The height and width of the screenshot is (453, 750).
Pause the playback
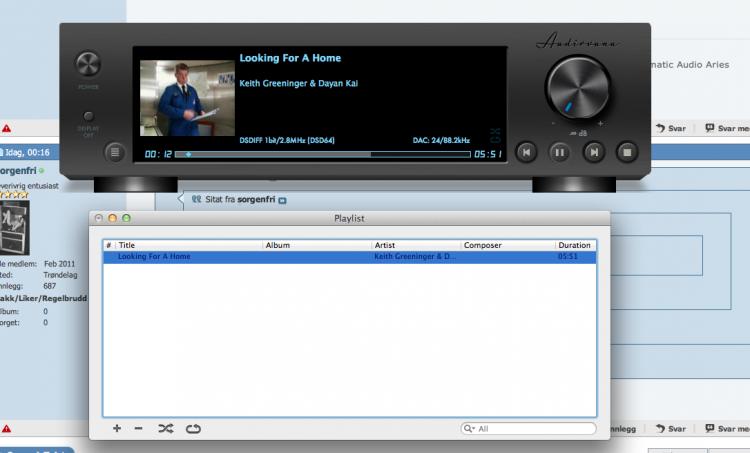(x=559, y=153)
